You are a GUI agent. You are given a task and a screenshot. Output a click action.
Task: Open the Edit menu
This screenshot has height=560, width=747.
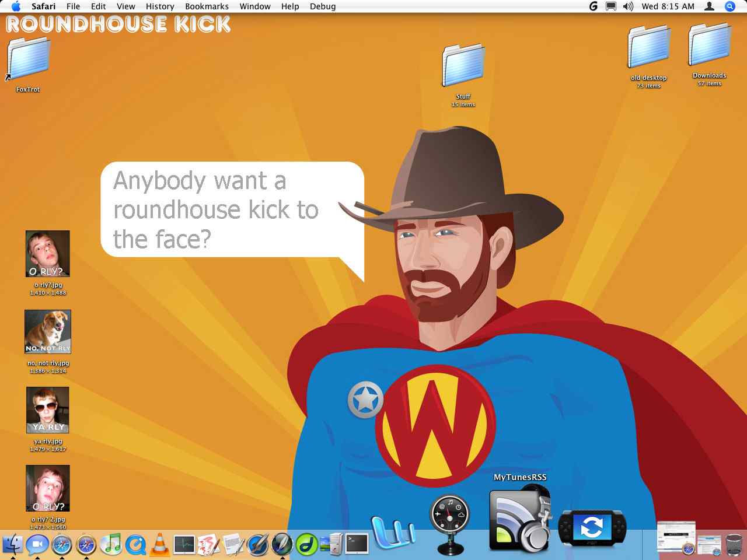click(99, 6)
